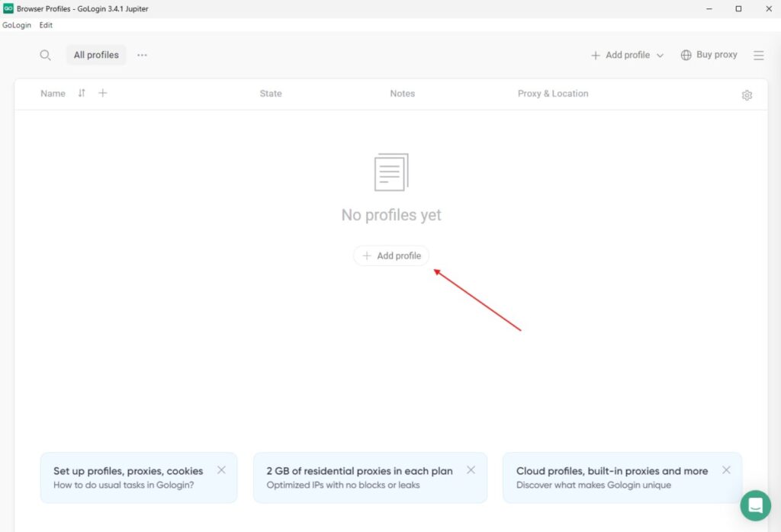The height and width of the screenshot is (532, 781).
Task: Open the Set up profiles, proxies, cookies card
Action: click(139, 478)
